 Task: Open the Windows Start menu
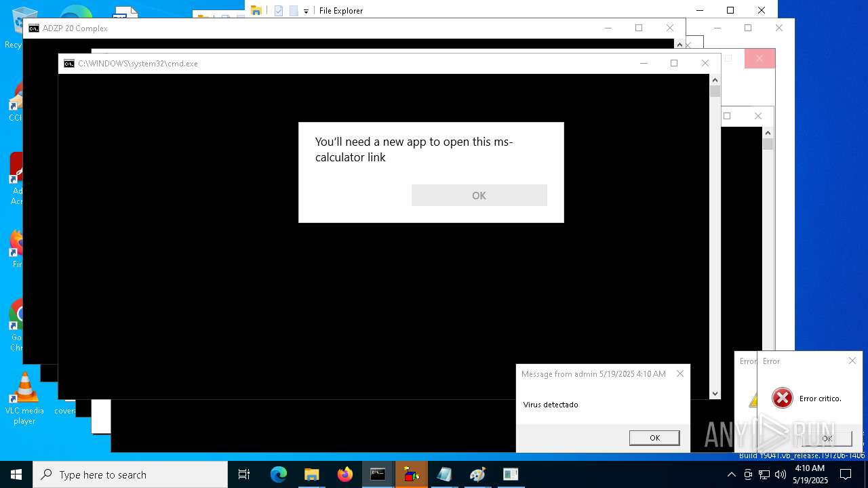tap(16, 474)
